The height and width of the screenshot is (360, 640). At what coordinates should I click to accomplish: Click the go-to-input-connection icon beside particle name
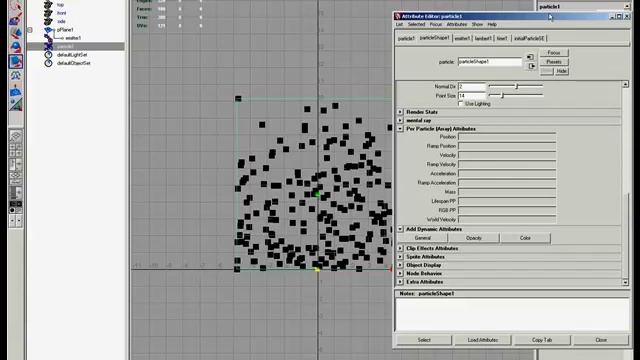pos(530,57)
